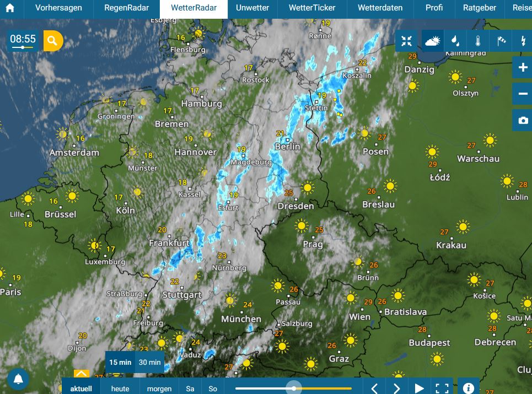The width and height of the screenshot is (532, 394).
Task: Switch to the raindrops precipitation layer
Action: tap(455, 41)
